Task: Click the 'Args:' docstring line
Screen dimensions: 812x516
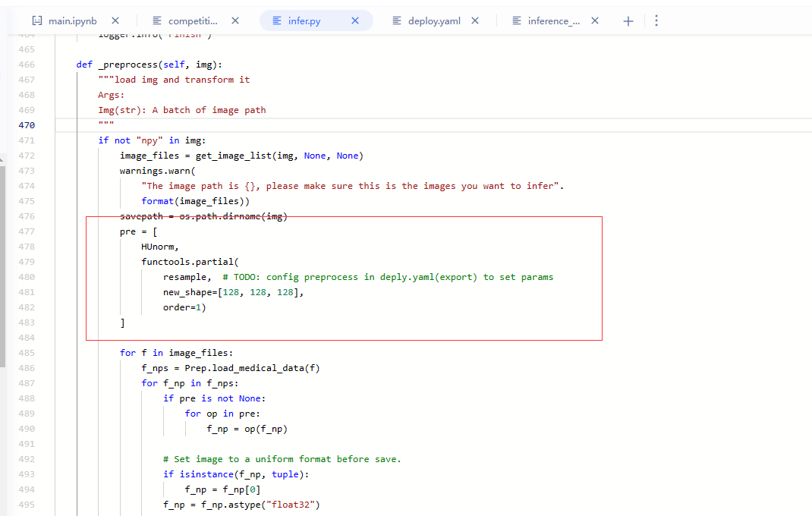Action: click(112, 96)
